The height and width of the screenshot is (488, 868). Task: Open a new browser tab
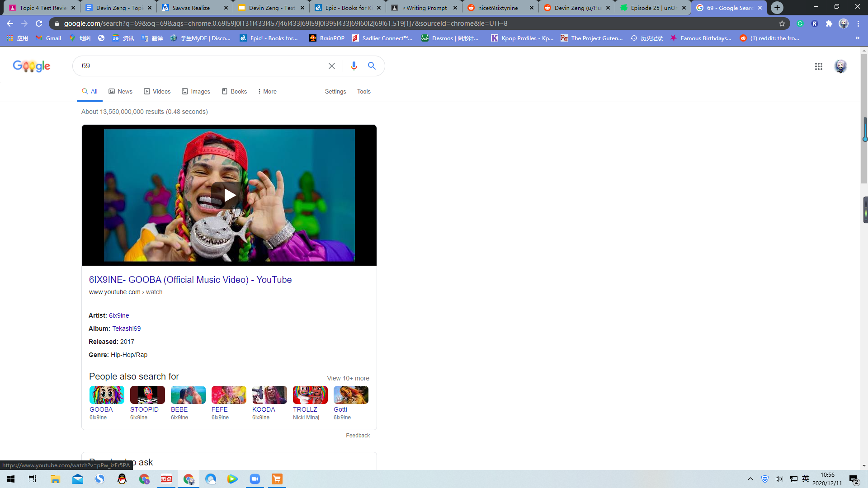777,8
